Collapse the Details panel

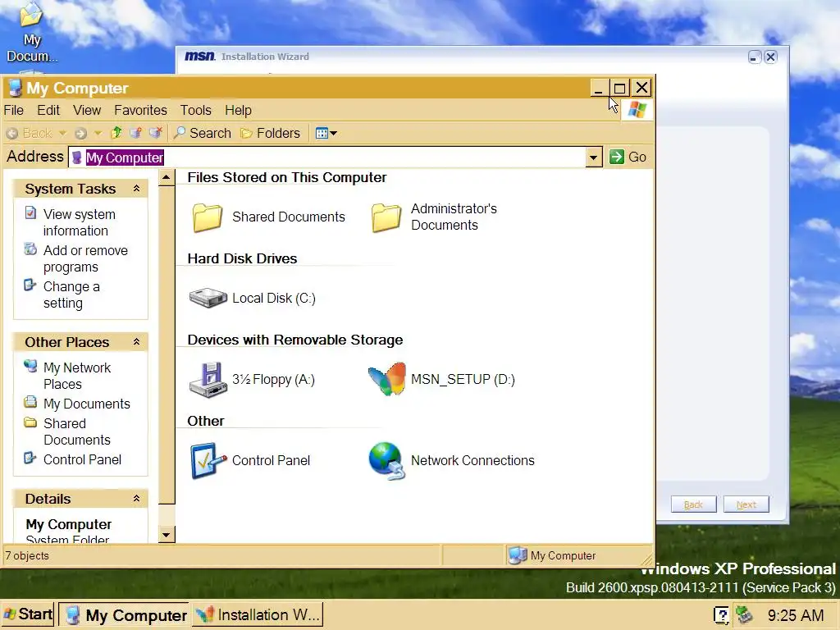tap(137, 499)
